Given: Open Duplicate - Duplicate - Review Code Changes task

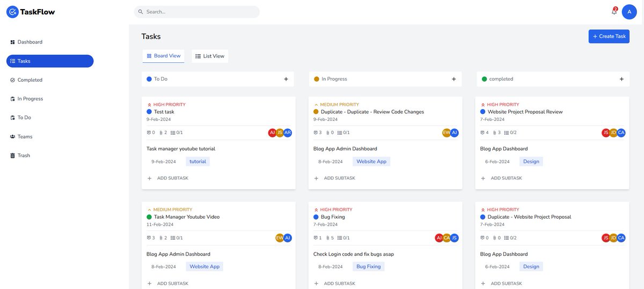Looking at the screenshot, I should point(372,112).
